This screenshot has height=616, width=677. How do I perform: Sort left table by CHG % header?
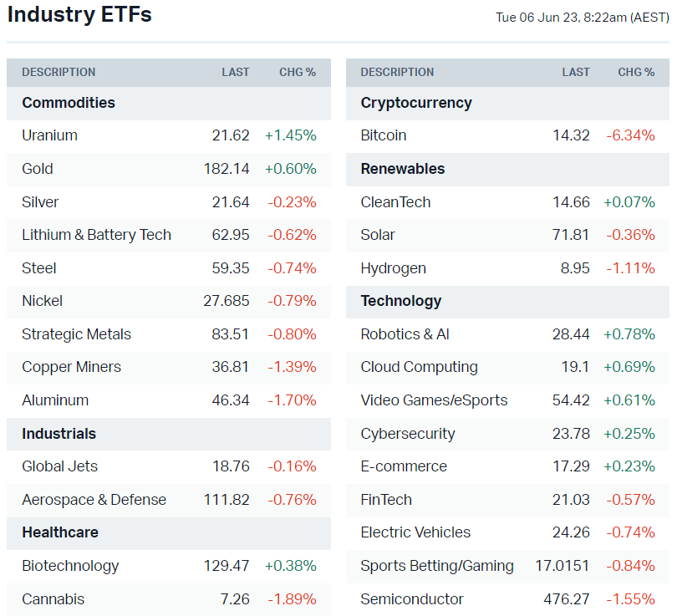[x=298, y=72]
